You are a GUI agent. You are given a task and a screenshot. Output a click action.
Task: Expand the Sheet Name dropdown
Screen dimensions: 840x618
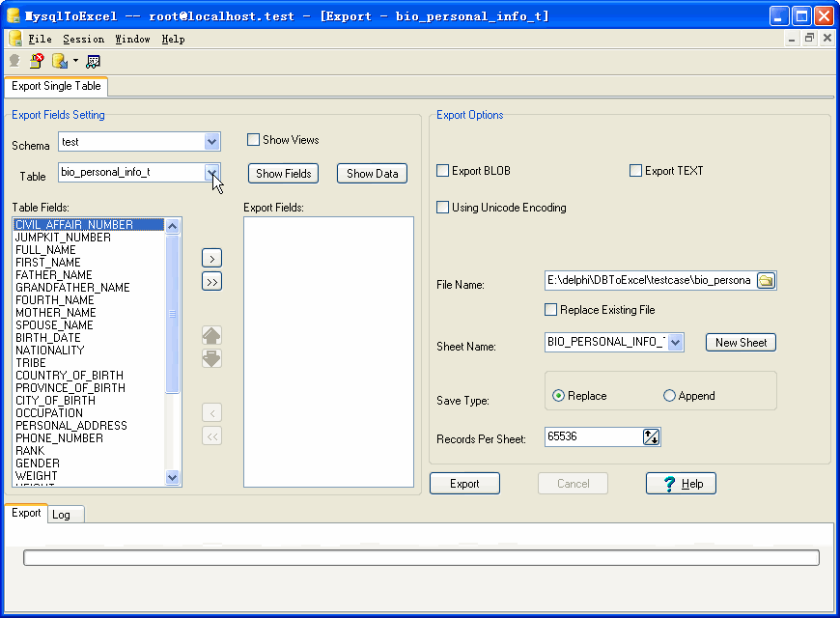point(676,342)
